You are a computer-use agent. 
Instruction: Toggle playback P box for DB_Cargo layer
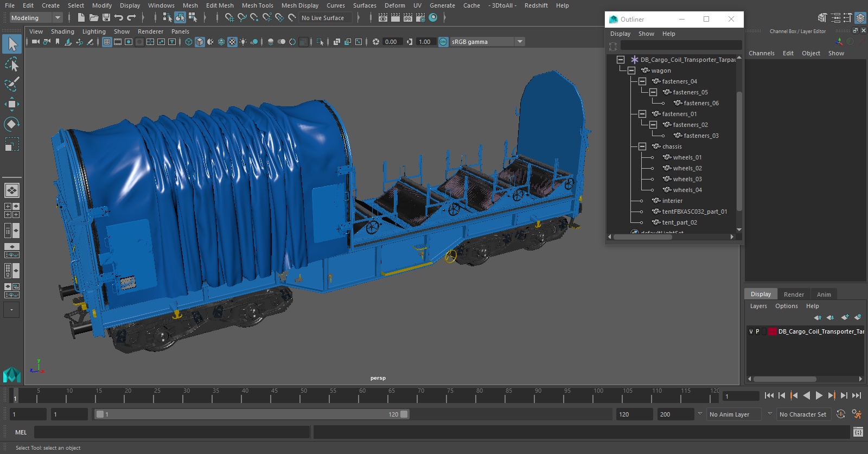coord(757,331)
